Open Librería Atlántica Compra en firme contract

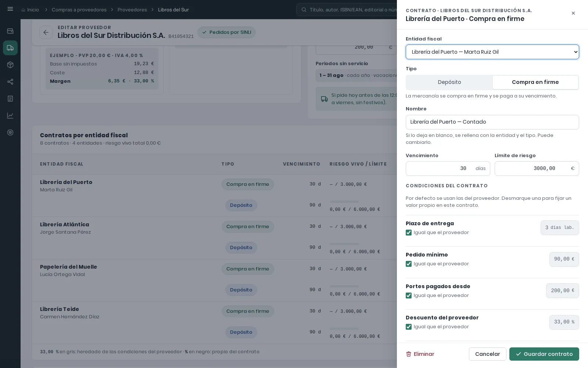[x=248, y=227]
